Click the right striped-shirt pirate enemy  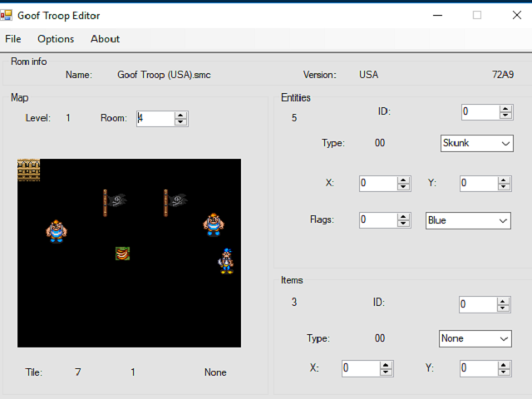[214, 224]
